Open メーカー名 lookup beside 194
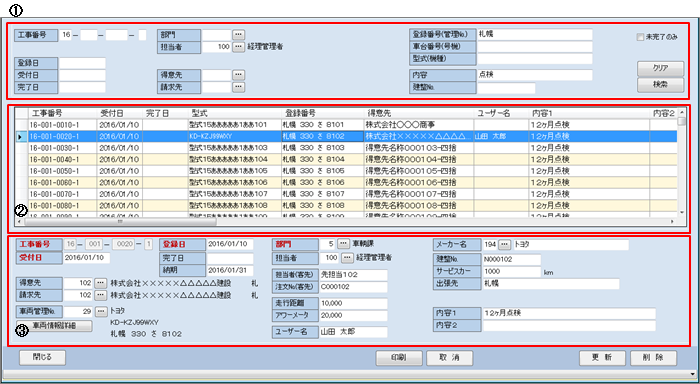The width and height of the screenshot is (700, 384). 504,244
